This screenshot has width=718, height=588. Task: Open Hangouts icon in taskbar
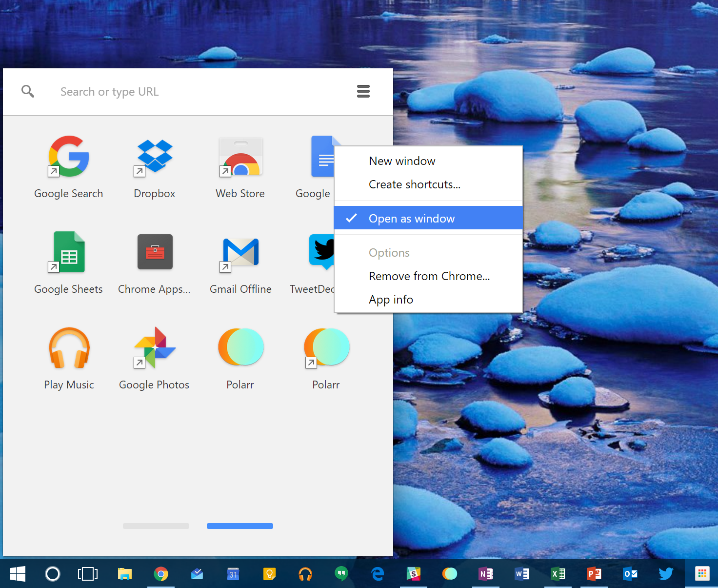point(341,574)
